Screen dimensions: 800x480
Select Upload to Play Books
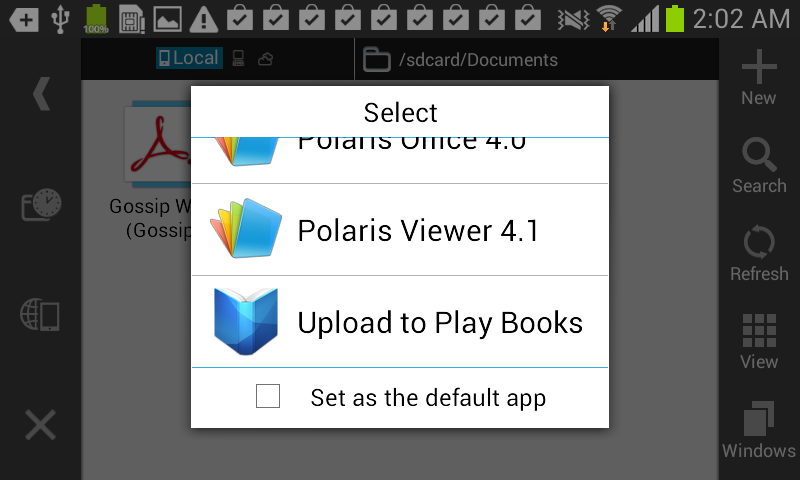click(x=400, y=322)
